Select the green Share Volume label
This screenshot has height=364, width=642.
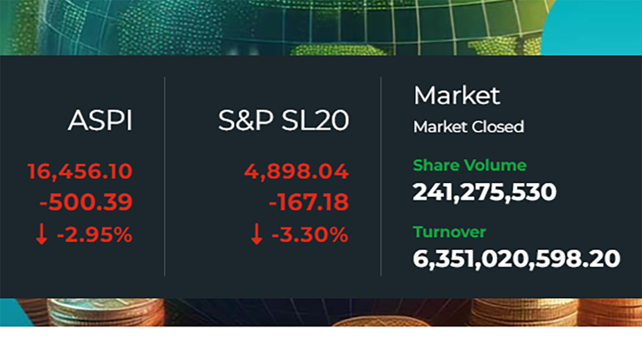(469, 165)
